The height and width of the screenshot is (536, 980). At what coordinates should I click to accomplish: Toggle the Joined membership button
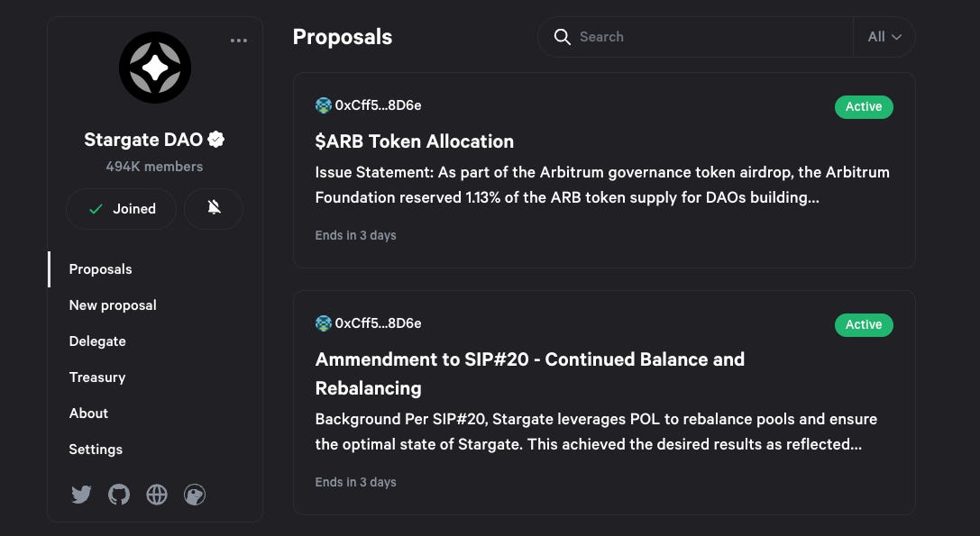click(x=122, y=209)
